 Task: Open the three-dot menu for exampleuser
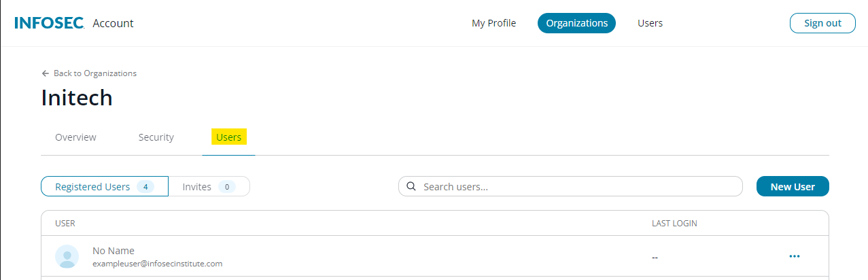pos(794,256)
